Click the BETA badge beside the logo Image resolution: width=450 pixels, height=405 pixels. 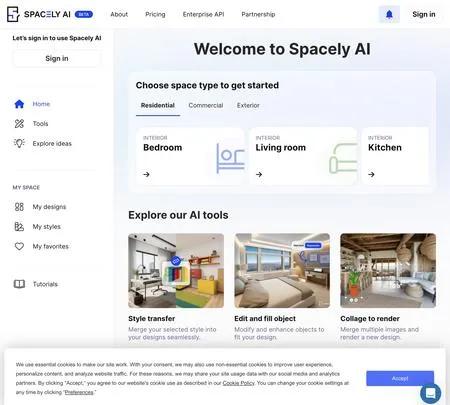tap(84, 14)
